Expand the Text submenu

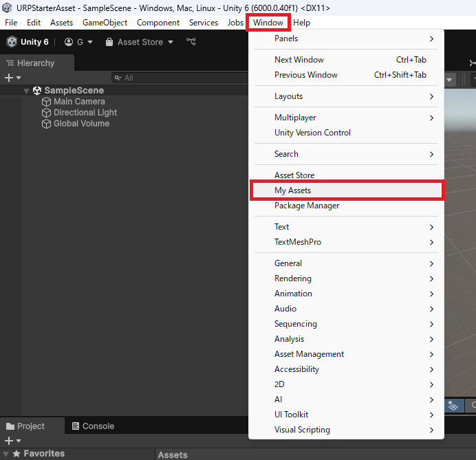point(346,227)
